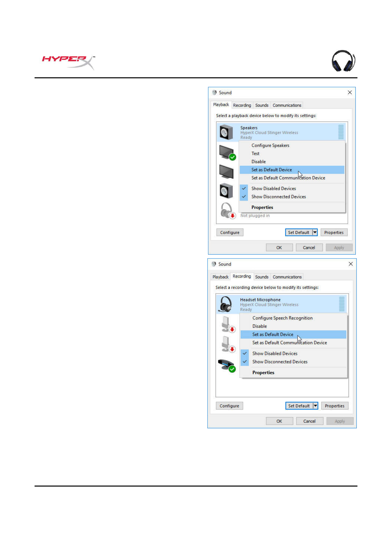Click the Sound icon in Playback window title
The width and height of the screenshot is (392, 554).
click(214, 92)
